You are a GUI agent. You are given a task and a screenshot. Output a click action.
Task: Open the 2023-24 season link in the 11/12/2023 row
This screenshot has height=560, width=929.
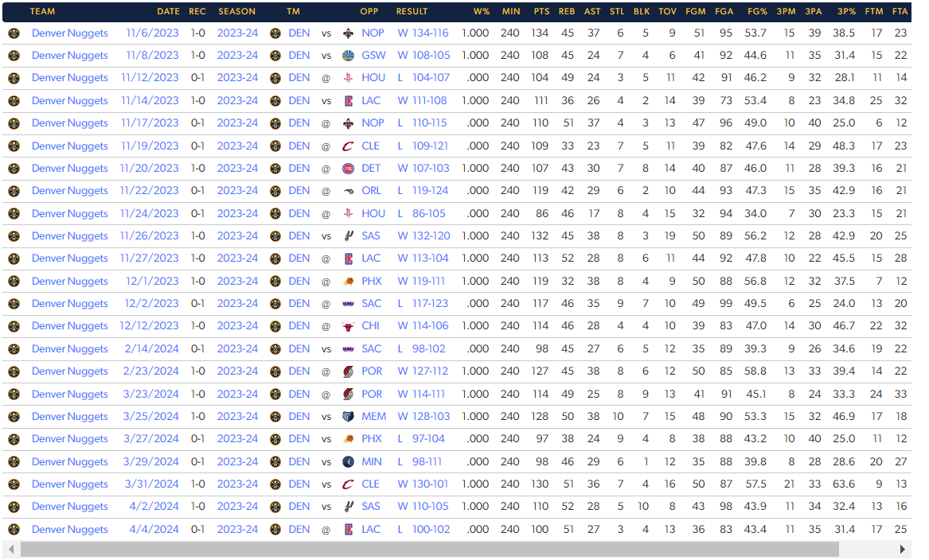[x=237, y=78]
